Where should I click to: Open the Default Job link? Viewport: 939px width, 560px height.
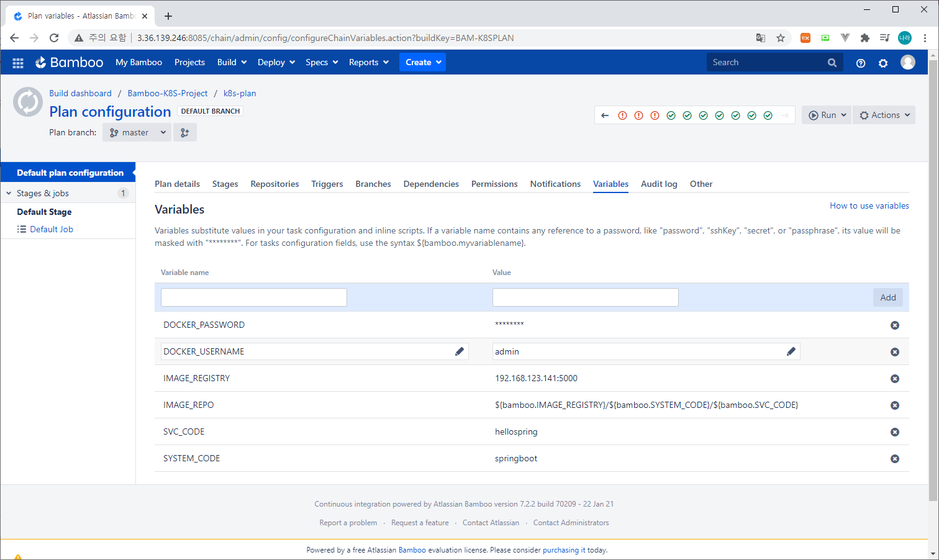click(x=52, y=229)
